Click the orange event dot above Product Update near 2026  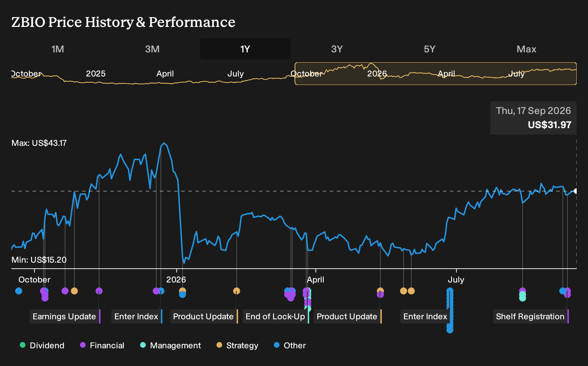237,291
